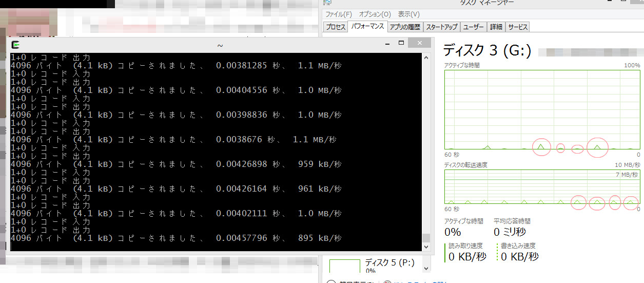
Task: Click the terminal line showing 0.0038676 秒
Action: 173,140
